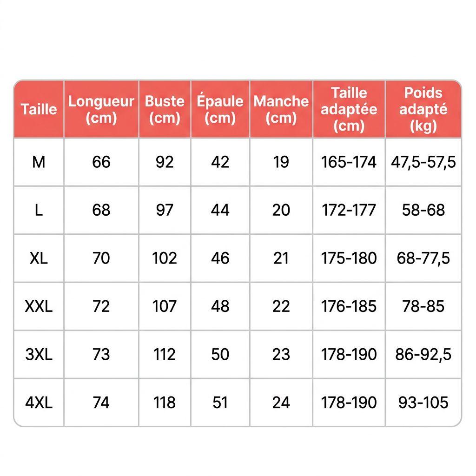Screen dimensions: 476x476
Task: Select the 3XL size row label
Action: 39,355
